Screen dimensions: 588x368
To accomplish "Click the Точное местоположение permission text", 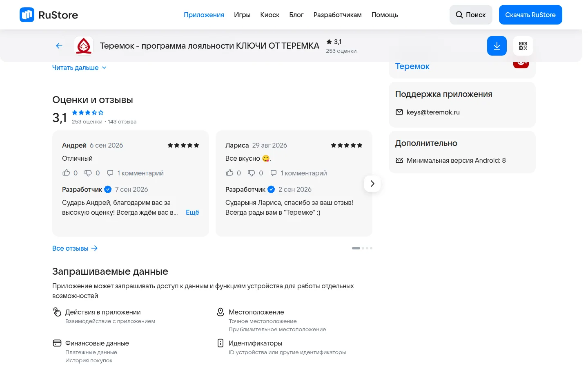I will (263, 321).
